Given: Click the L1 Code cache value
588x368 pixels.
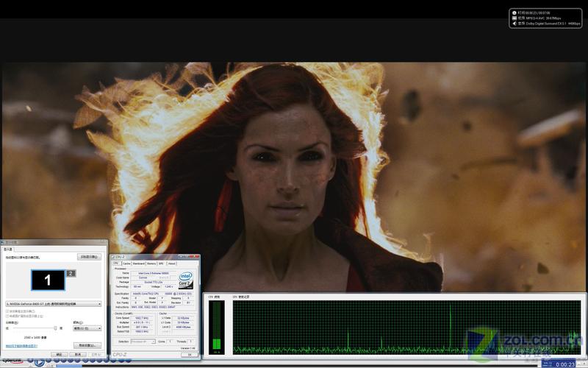Looking at the screenshot, I should click(183, 322).
